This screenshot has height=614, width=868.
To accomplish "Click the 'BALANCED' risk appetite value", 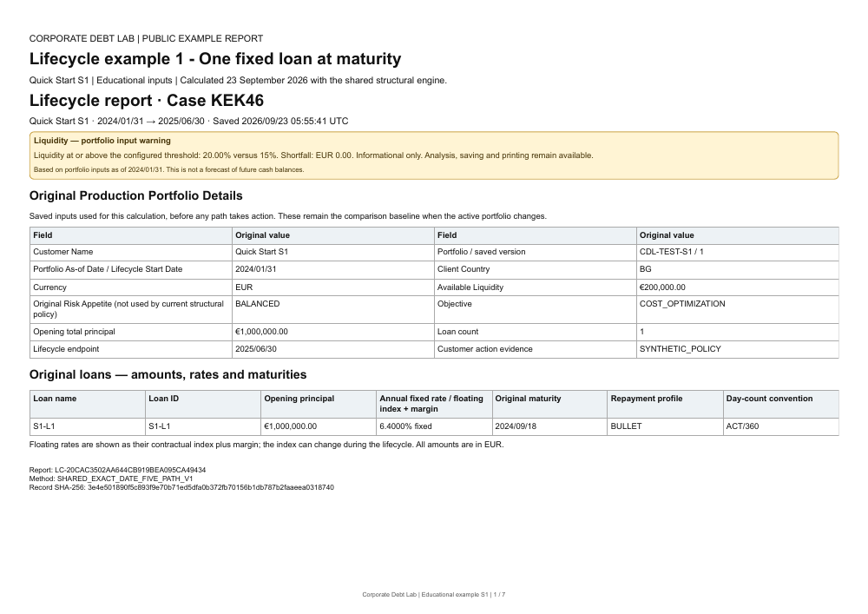I will (332, 309).
